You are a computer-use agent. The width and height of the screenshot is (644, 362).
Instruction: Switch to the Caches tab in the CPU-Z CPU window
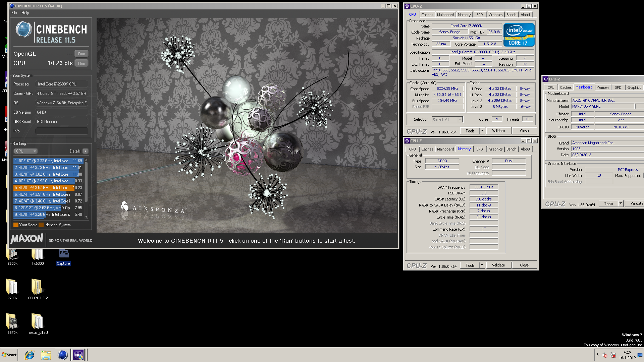[x=427, y=15]
